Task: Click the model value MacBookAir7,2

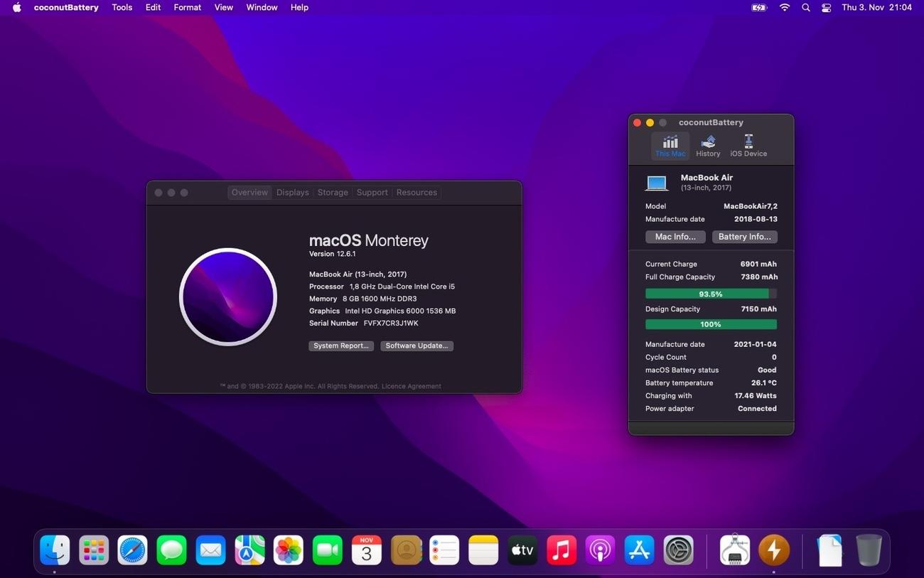Action: pos(751,206)
